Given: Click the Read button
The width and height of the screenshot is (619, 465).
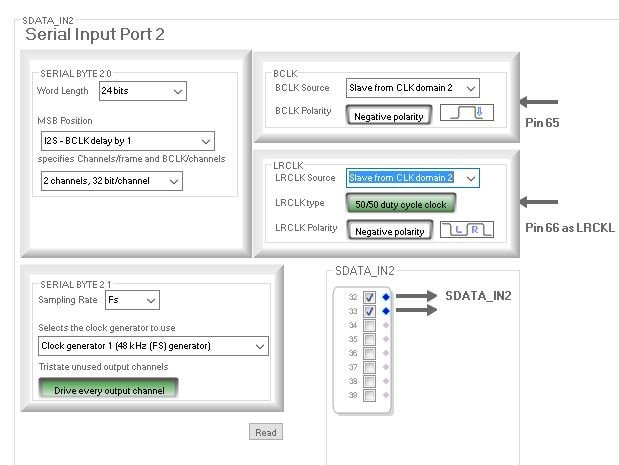Looking at the screenshot, I should click(x=266, y=432).
